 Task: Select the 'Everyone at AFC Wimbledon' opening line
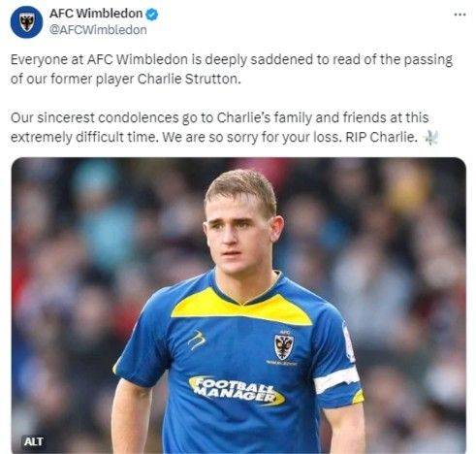coord(232,69)
